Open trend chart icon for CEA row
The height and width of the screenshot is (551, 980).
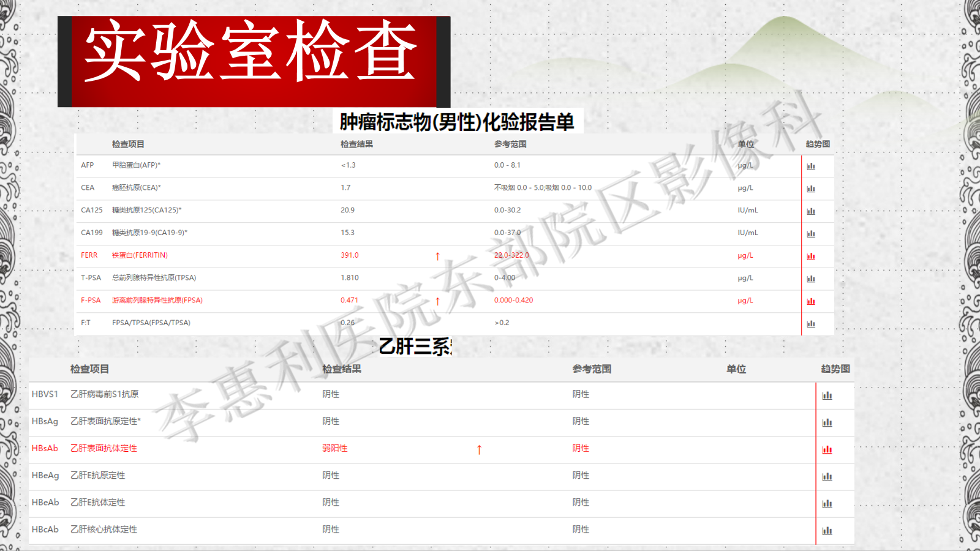tap(811, 189)
